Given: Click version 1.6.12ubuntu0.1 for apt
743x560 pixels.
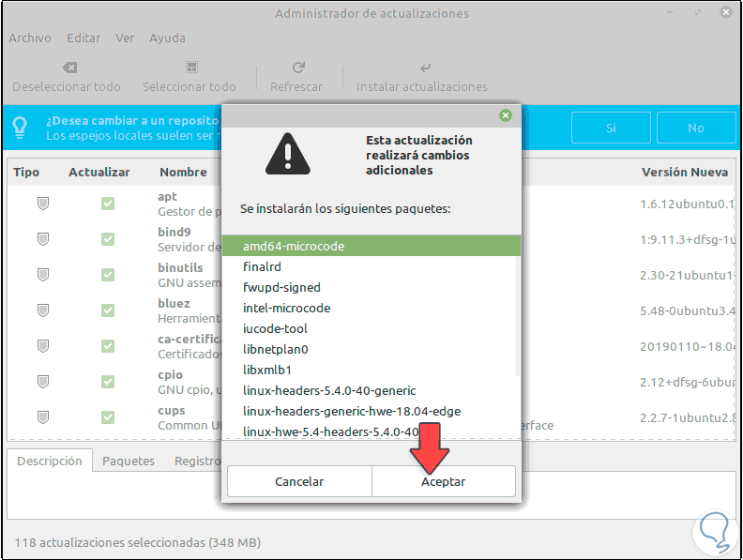Looking at the screenshot, I should coord(688,204).
